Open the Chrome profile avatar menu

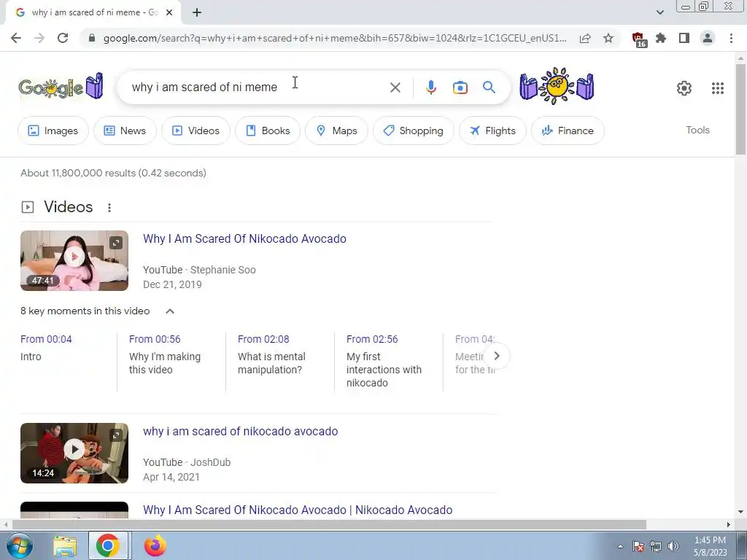[x=708, y=38]
